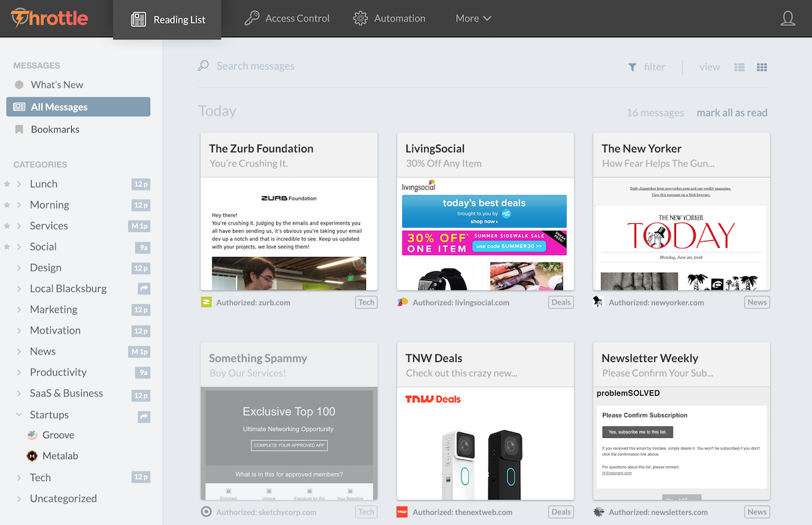Click the thenextweb.com sender favicon
This screenshot has width=812, height=525.
(403, 512)
